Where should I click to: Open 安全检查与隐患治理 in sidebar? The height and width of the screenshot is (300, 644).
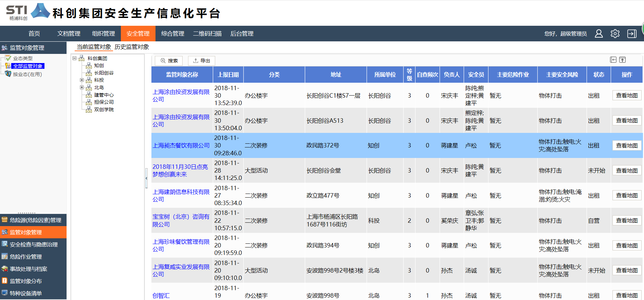click(x=34, y=244)
